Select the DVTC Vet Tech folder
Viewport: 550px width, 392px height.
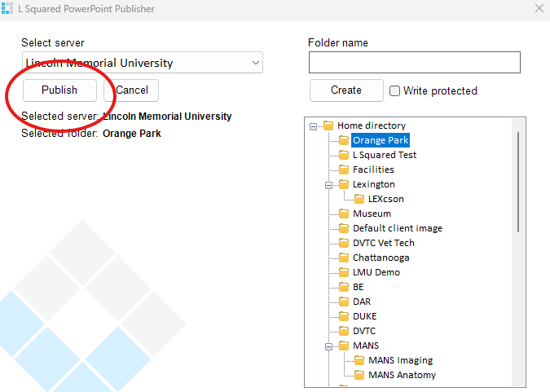[x=384, y=243]
